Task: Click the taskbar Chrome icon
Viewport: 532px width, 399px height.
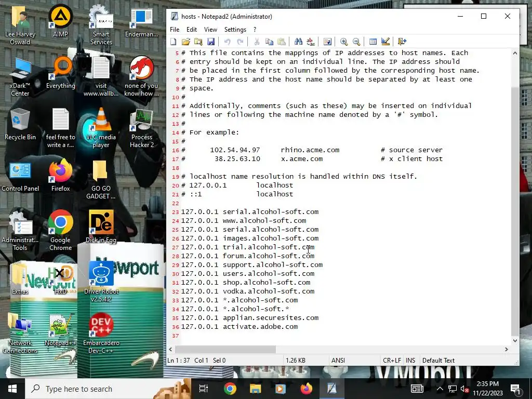Action: [x=230, y=389]
